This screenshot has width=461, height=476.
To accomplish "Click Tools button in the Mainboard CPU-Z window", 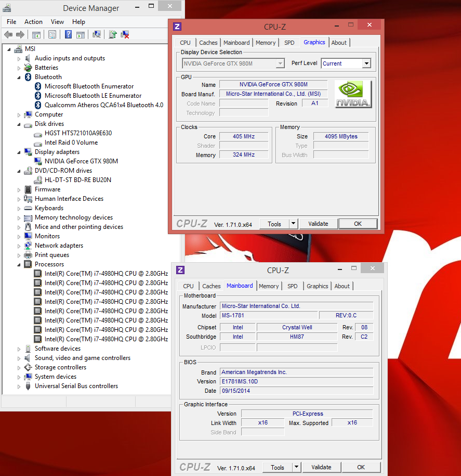I will tap(278, 467).
